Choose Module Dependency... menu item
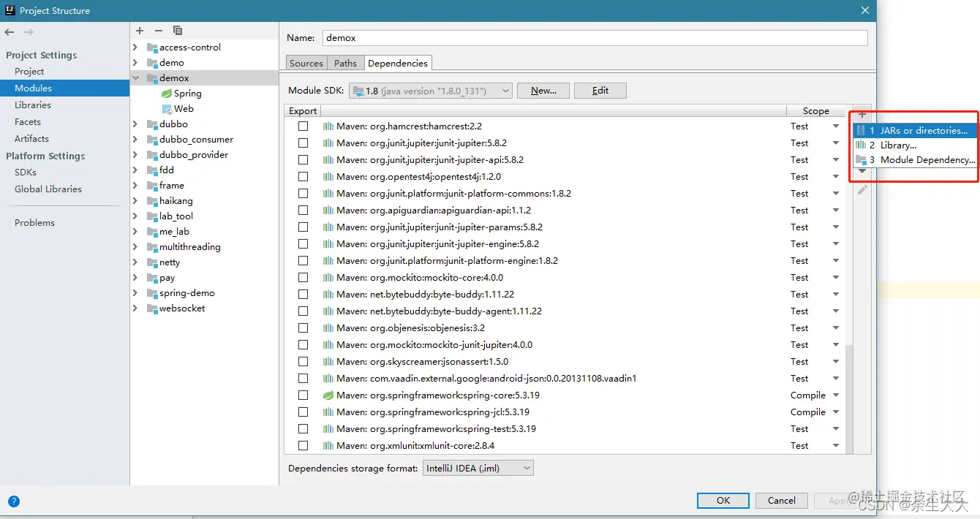Image resolution: width=980 pixels, height=519 pixels. click(915, 160)
